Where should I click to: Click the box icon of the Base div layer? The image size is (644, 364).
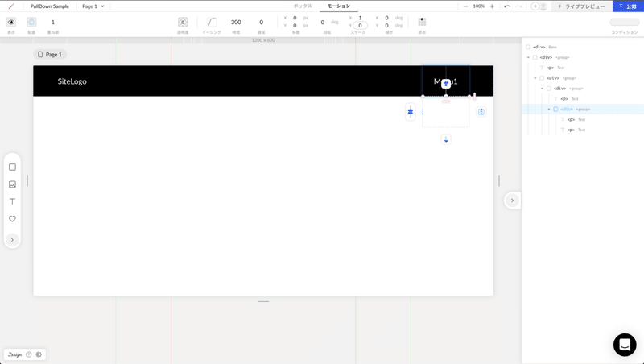(528, 47)
